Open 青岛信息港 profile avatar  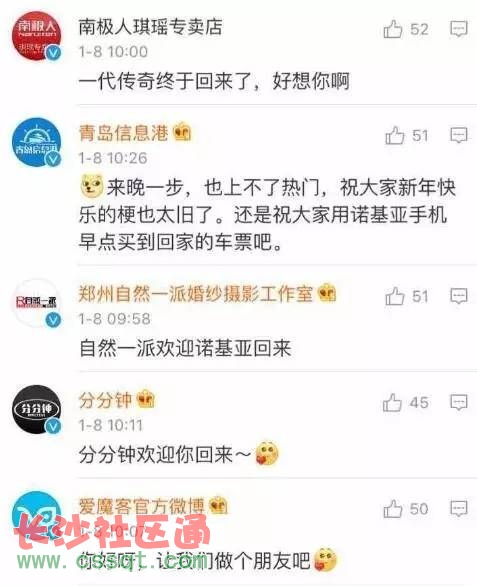click(x=37, y=142)
